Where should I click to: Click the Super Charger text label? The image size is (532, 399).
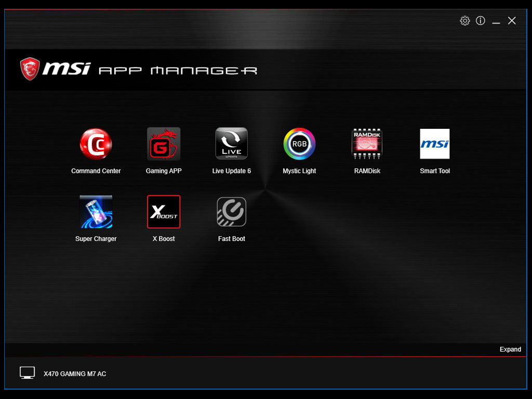(x=96, y=238)
